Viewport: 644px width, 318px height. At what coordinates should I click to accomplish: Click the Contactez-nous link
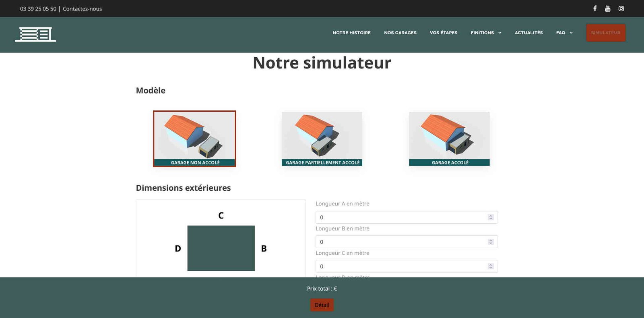click(x=82, y=9)
